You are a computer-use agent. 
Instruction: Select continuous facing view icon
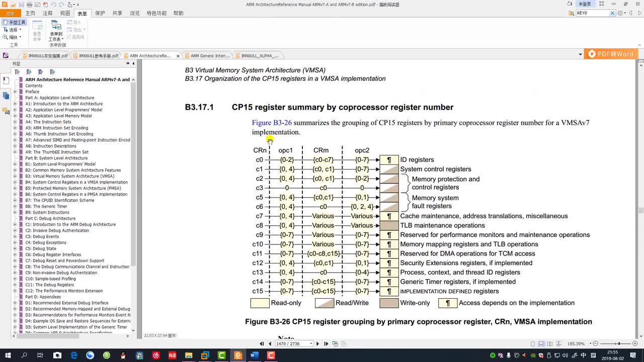point(559,344)
